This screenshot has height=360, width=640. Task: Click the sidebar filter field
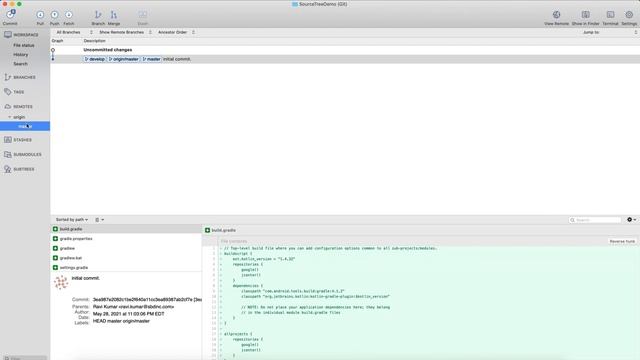pyautogui.click(x=24, y=358)
